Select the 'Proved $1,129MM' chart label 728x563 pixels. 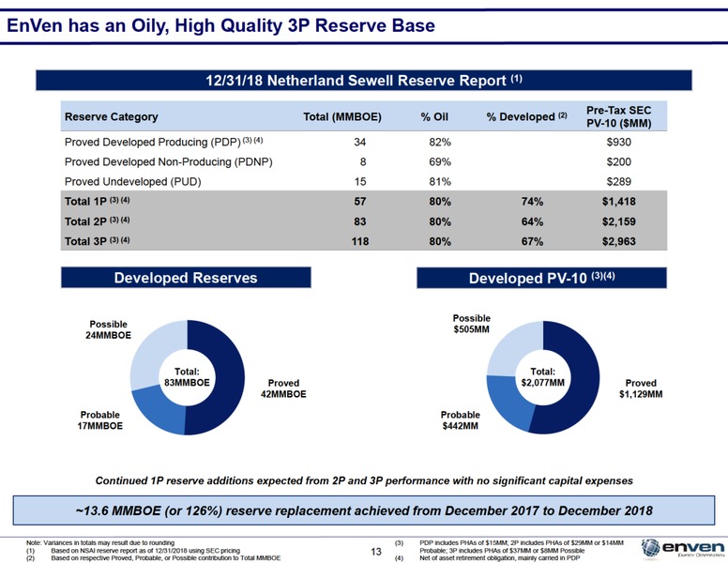click(x=641, y=388)
